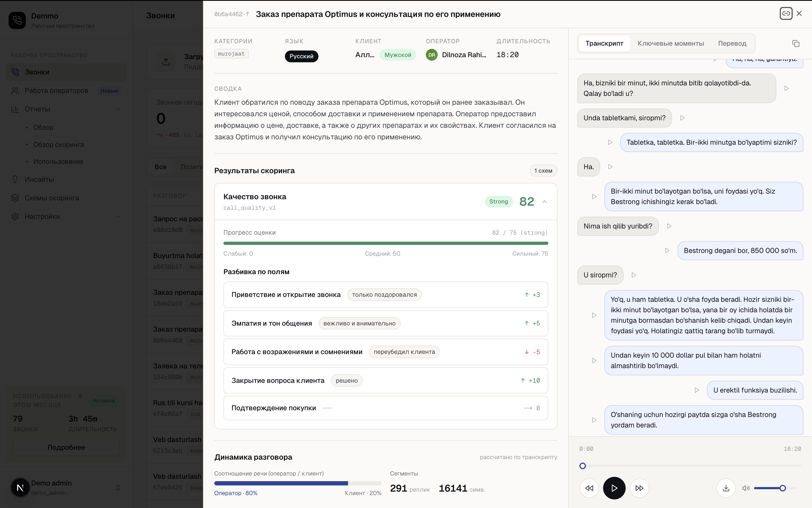Viewport: 812px width, 508px height.
Task: Switch to the Транскрипт tab
Action: tap(604, 43)
